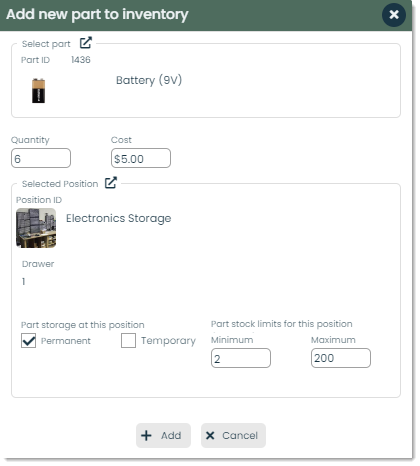Image resolution: width=420 pixels, height=466 pixels.
Task: Click the Add button
Action: [x=163, y=436]
